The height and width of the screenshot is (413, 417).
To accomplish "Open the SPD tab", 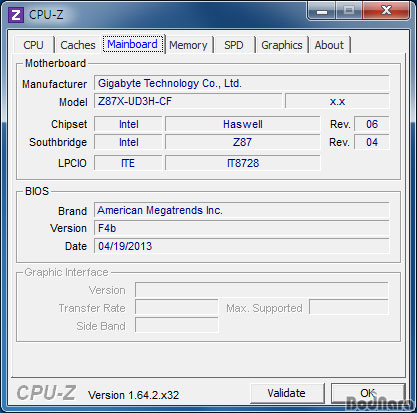I will pos(234,45).
